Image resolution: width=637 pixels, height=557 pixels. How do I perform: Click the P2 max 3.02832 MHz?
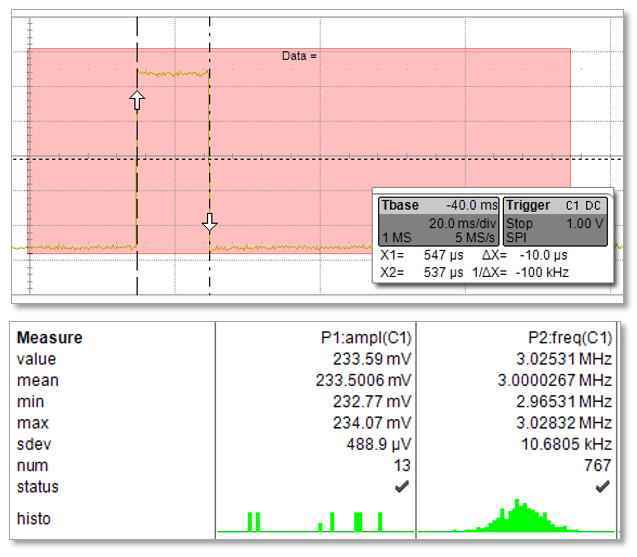click(564, 423)
